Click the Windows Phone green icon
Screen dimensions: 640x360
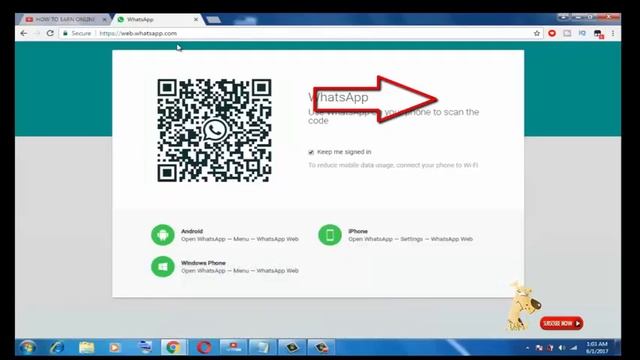click(162, 267)
